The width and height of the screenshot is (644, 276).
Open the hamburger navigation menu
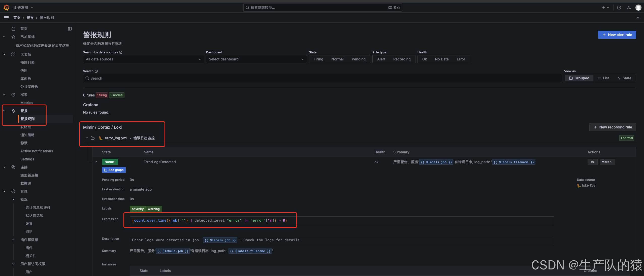coord(6,18)
